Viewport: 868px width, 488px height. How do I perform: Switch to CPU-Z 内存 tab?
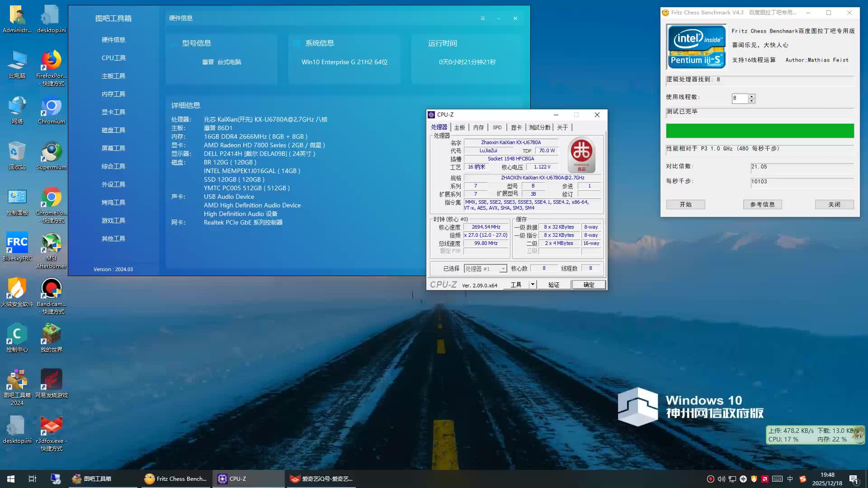pyautogui.click(x=479, y=127)
